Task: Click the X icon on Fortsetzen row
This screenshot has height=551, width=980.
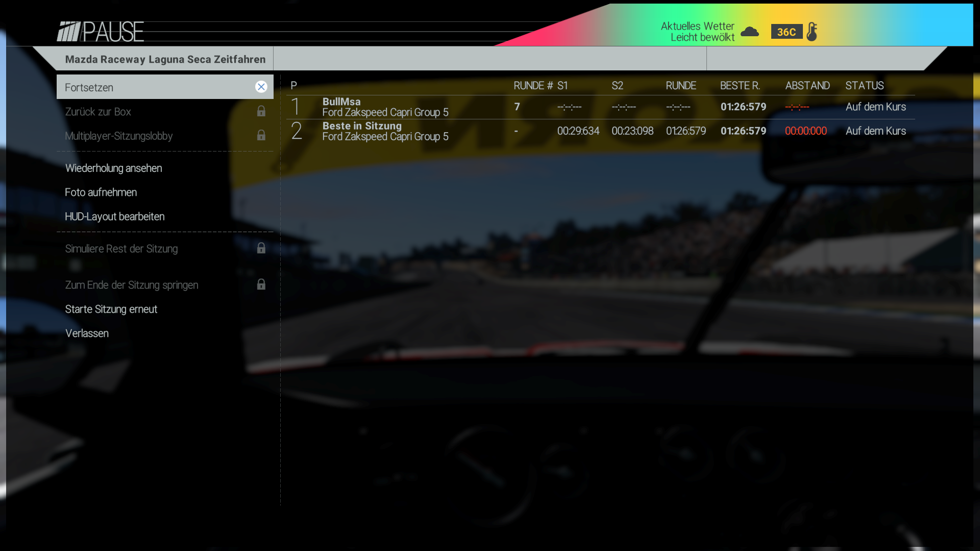Action: [x=261, y=87]
